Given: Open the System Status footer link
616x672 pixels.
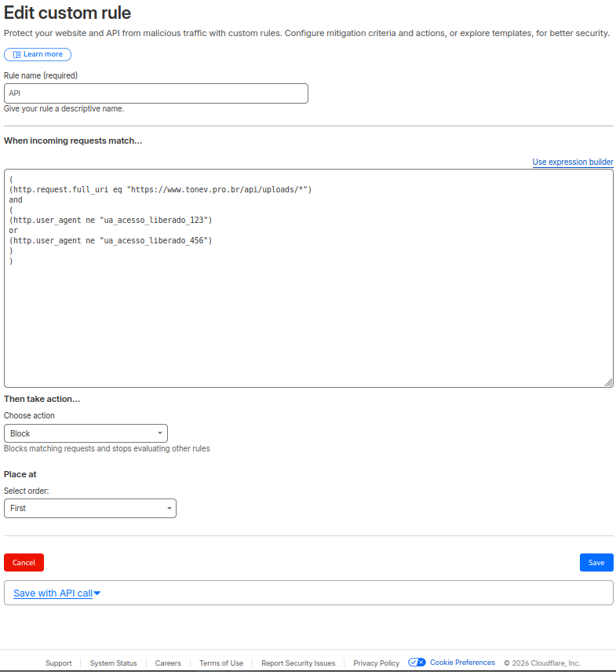Looking at the screenshot, I should coord(113,663).
